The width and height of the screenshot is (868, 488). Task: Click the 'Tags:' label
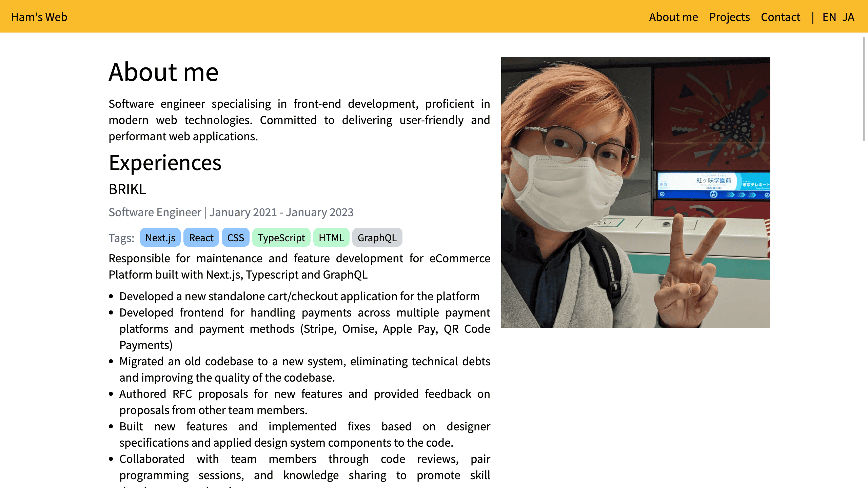tap(121, 238)
